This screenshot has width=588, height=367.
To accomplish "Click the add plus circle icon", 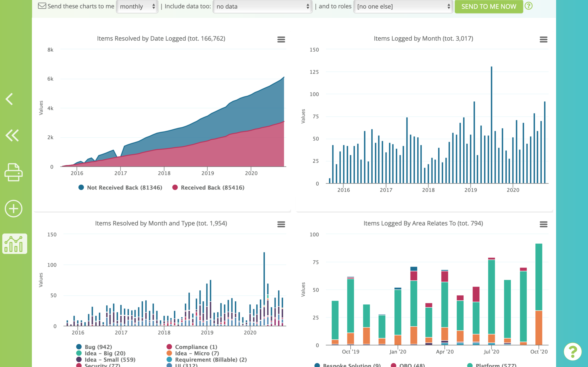I will point(14,209).
